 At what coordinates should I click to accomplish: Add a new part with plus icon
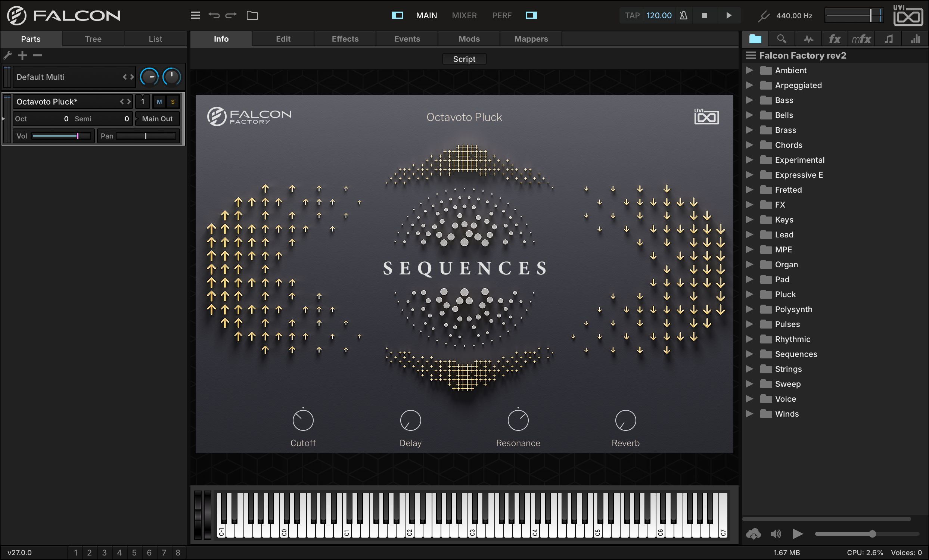tap(23, 55)
